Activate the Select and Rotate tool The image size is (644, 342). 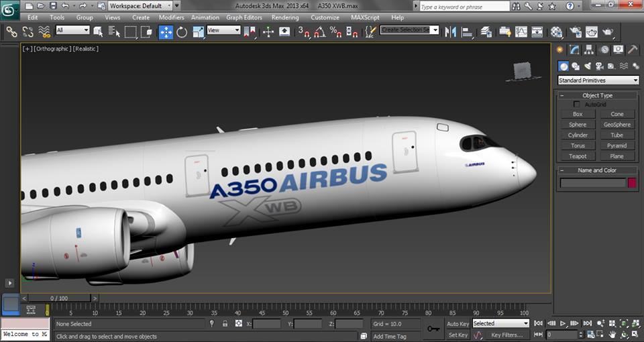coord(182,32)
